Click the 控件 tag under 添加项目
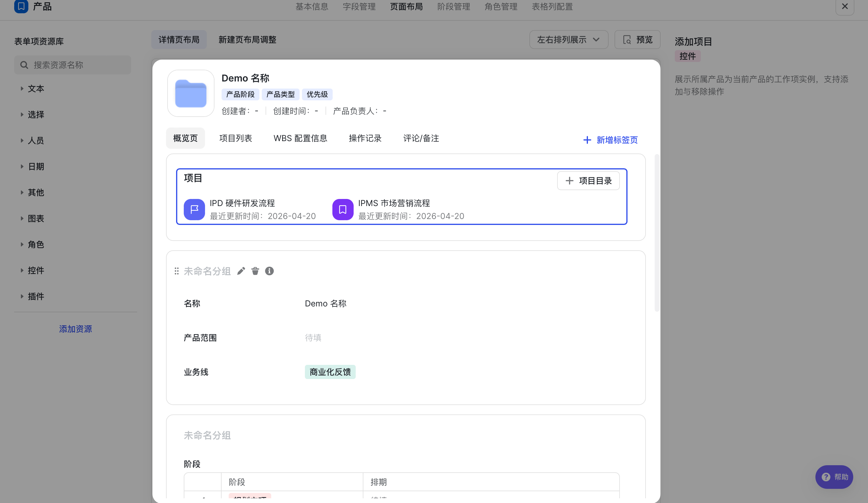868x503 pixels. [x=687, y=56]
